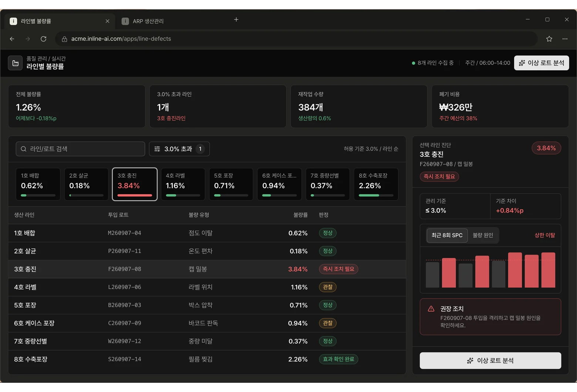Select the 라인별 불량률 browser tab

[x=60, y=21]
